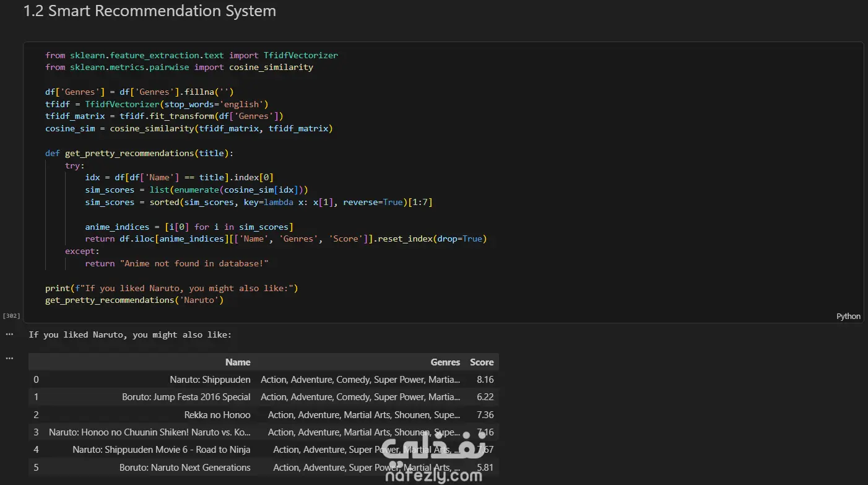Click the genres cell for Rekka no Honoo

pyautogui.click(x=364, y=415)
